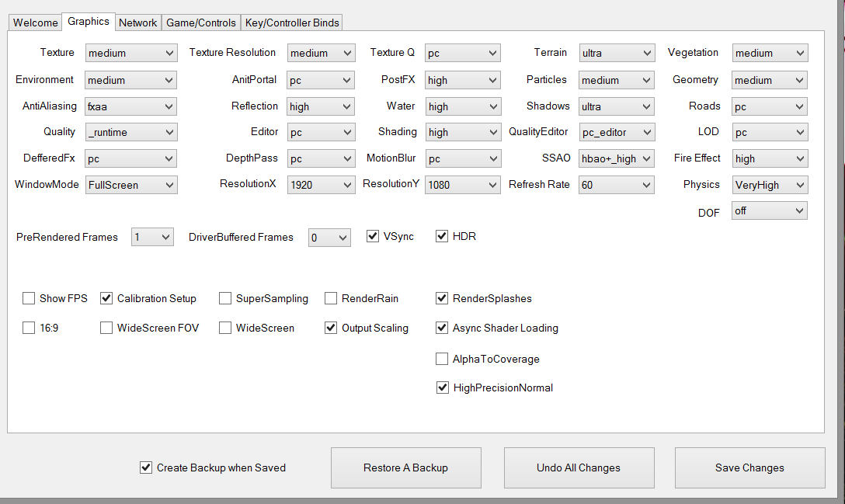Expand the SSAO hbao+_high dropdown
The width and height of the screenshot is (845, 504).
616,158
